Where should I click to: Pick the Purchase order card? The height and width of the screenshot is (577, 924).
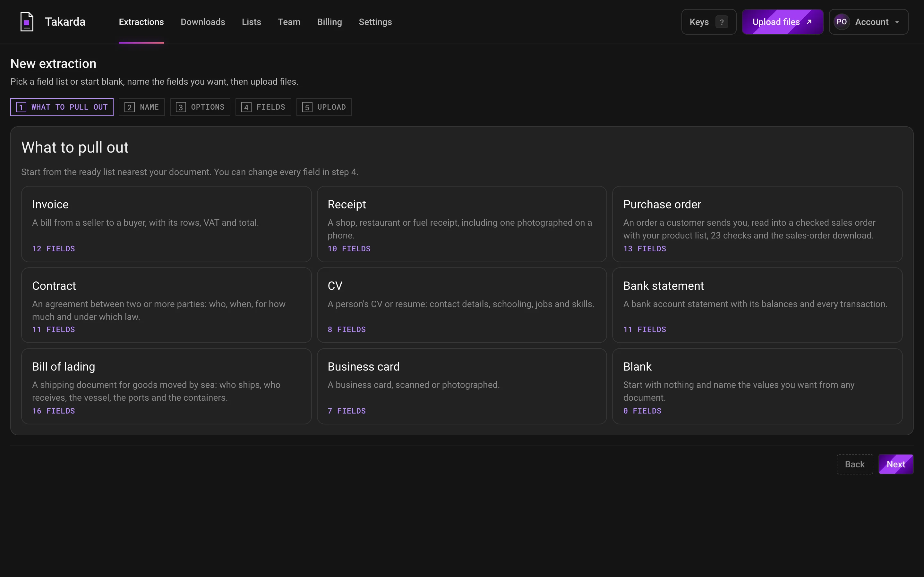pos(757,224)
